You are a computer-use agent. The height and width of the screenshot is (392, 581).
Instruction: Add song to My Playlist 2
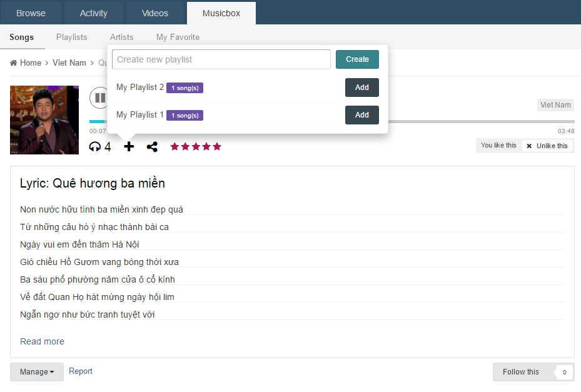[x=361, y=88]
